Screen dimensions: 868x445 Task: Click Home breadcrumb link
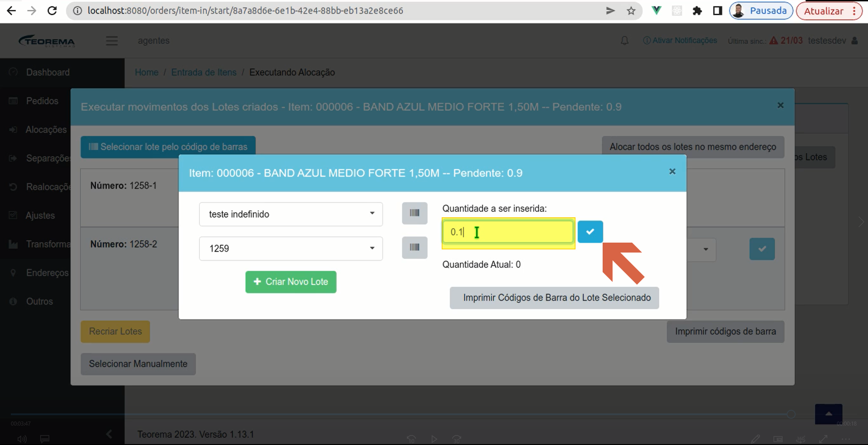click(146, 72)
